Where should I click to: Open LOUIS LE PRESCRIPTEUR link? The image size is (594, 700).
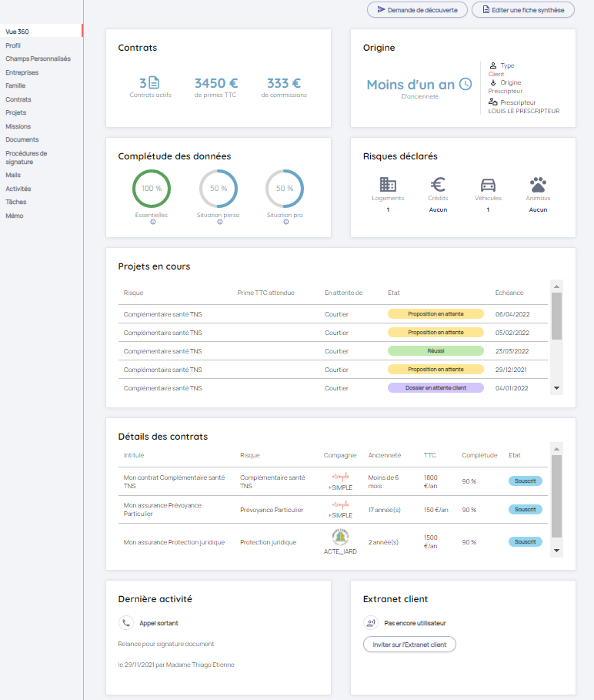524,111
